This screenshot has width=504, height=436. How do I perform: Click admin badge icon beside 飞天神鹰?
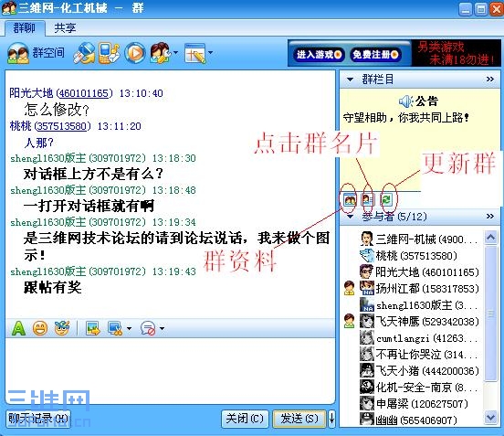(x=349, y=321)
